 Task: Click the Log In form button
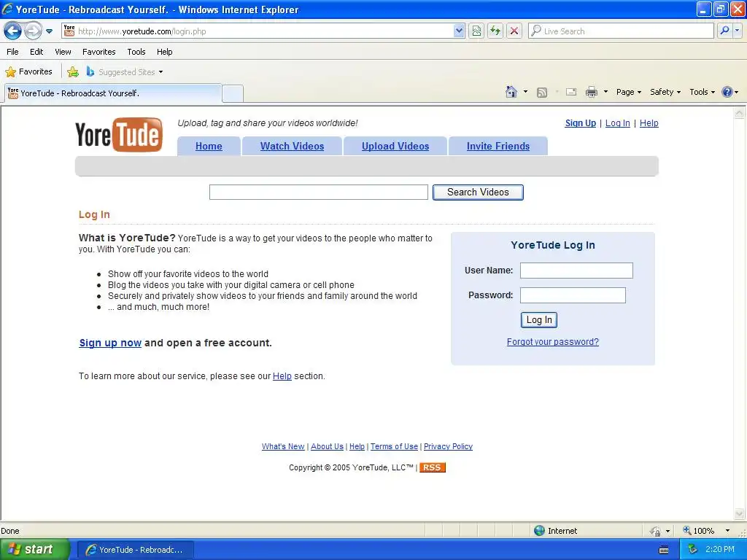click(x=539, y=320)
